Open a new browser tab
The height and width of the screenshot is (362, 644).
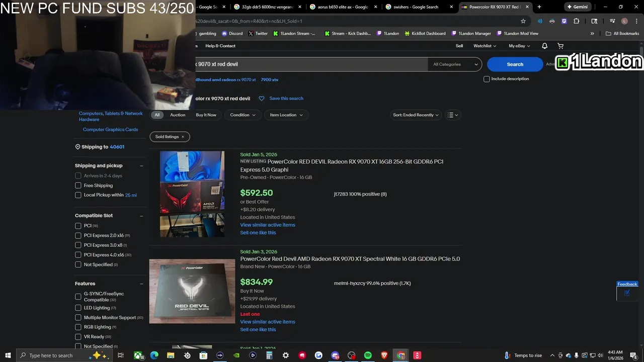[539, 7]
